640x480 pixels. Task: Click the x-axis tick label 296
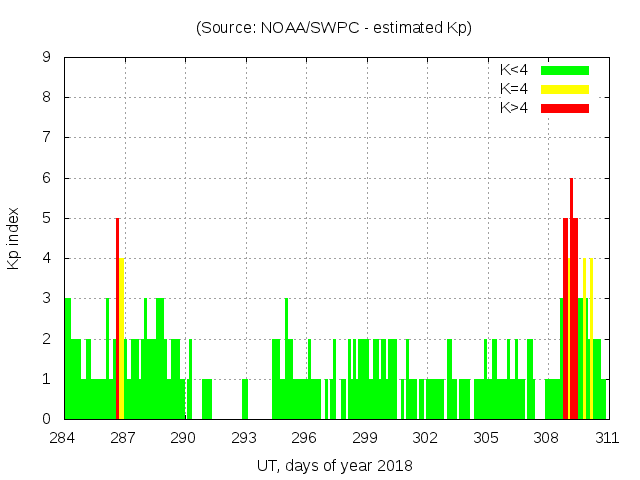click(304, 438)
